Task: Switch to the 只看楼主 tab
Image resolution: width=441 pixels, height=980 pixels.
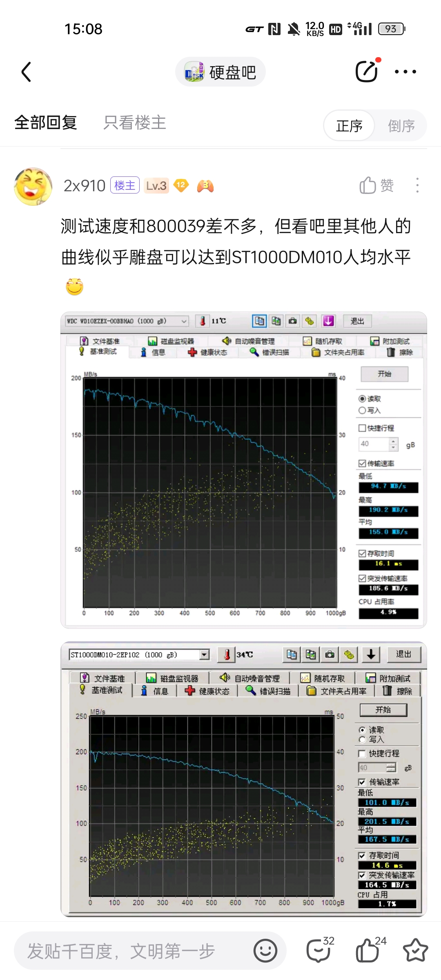Action: (x=135, y=122)
